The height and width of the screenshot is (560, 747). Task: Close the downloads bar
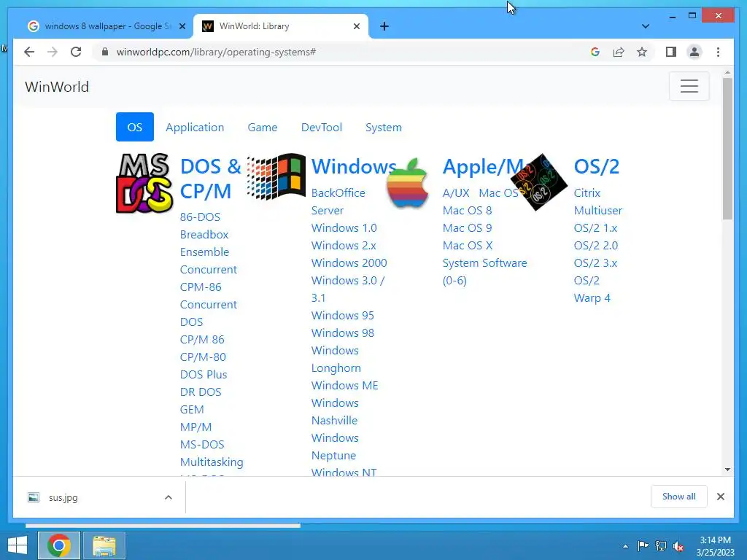(x=720, y=497)
